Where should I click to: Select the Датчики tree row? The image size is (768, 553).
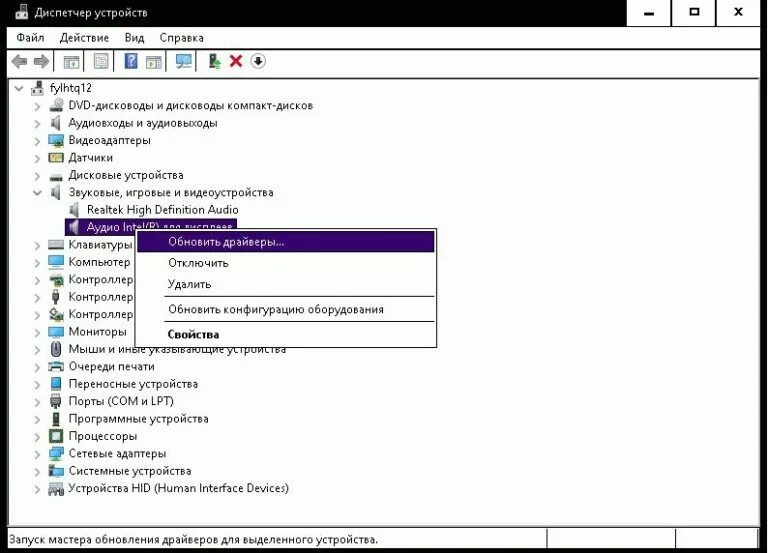click(91, 158)
